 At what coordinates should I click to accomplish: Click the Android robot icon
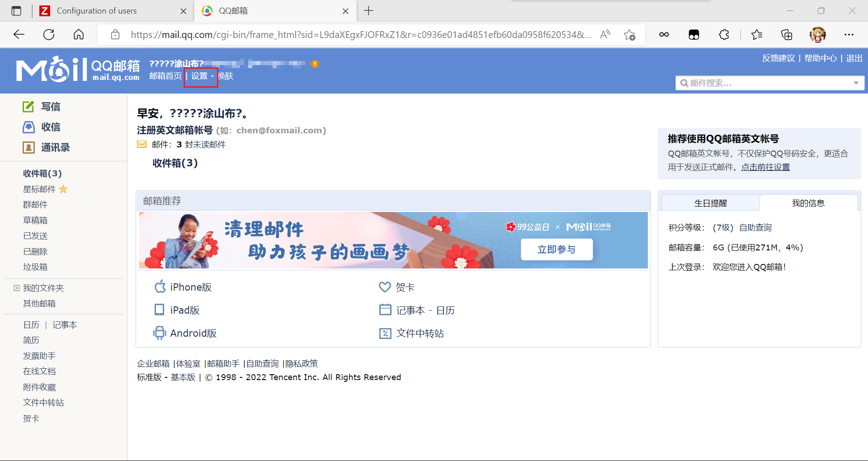click(x=159, y=333)
